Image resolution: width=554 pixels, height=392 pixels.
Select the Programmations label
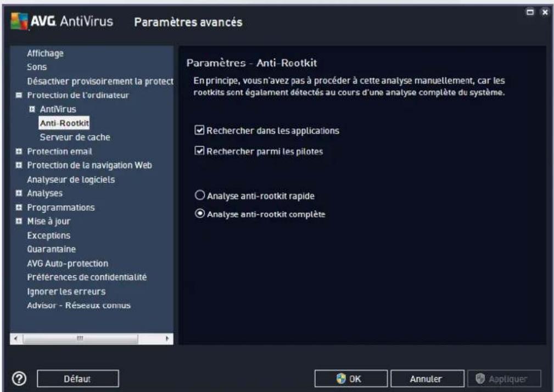61,208
